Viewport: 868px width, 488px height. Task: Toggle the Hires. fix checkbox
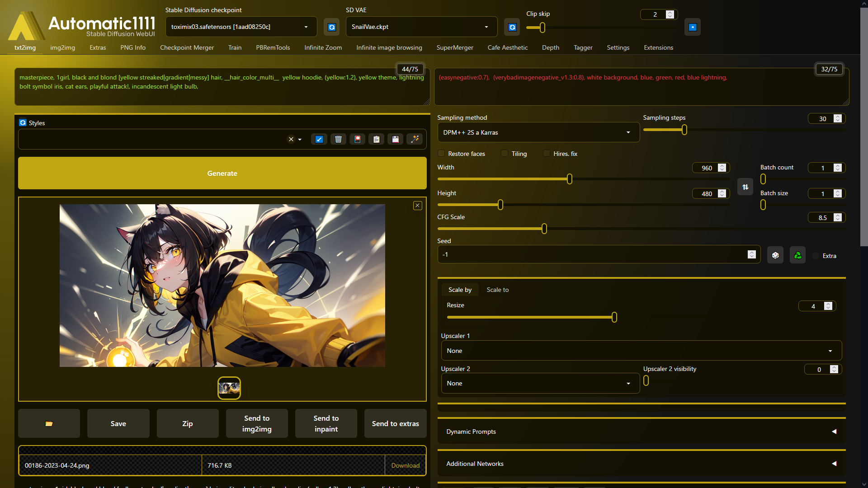click(x=547, y=154)
